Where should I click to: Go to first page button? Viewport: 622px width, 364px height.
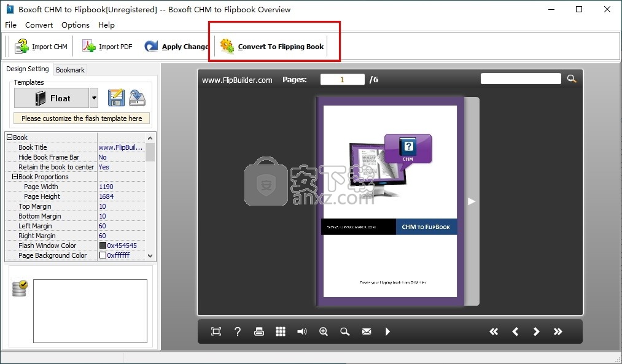point(494,331)
